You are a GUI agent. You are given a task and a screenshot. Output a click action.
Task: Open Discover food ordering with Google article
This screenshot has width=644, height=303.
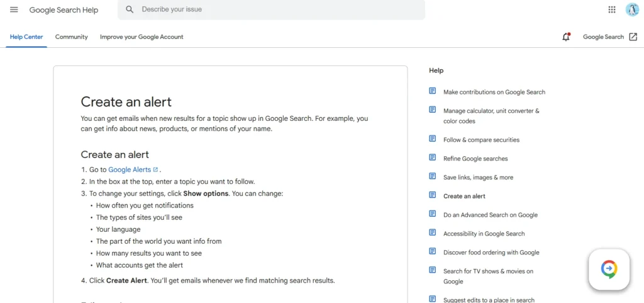point(491,253)
